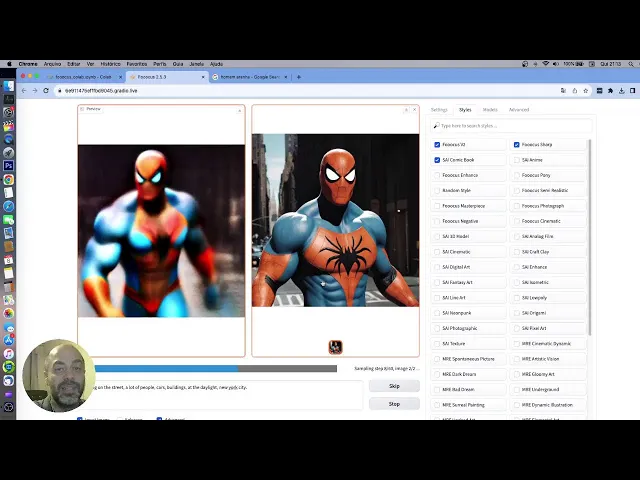Click the search styles input field
640x480 pixels.
511,126
